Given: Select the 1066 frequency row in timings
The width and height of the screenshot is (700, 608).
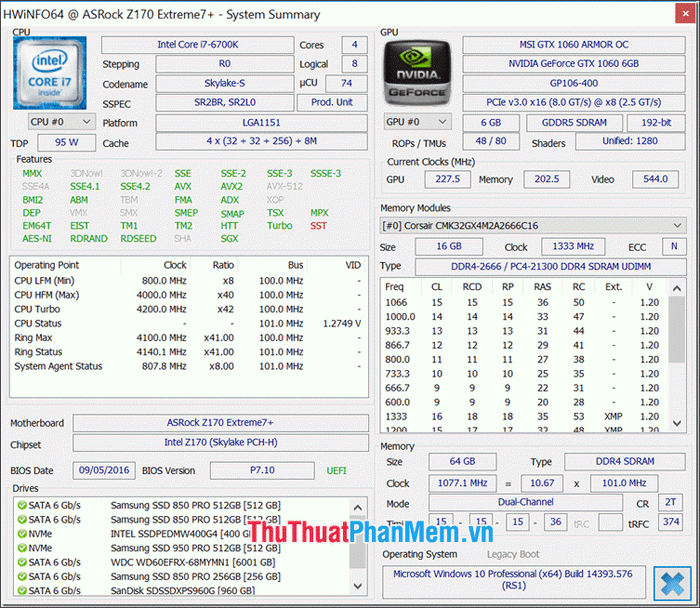Looking at the screenshot, I should click(522, 303).
